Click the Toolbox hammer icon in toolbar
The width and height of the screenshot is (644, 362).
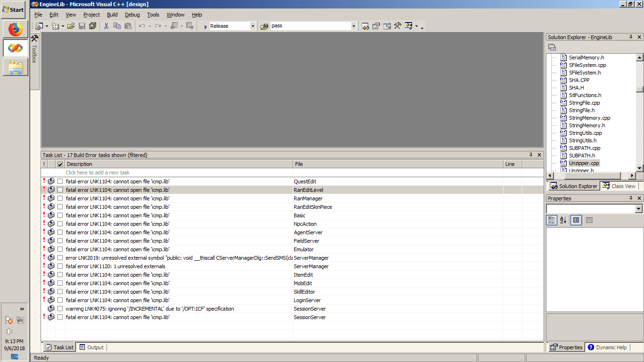(397, 26)
